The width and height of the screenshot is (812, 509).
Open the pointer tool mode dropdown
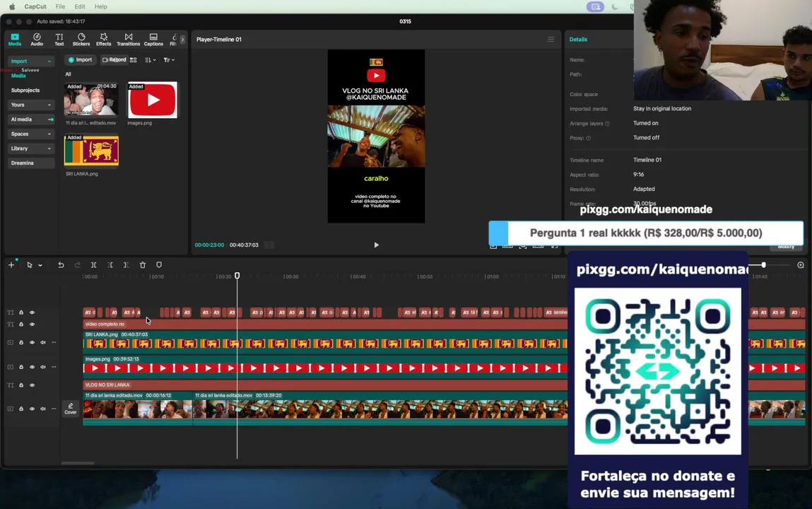(40, 265)
